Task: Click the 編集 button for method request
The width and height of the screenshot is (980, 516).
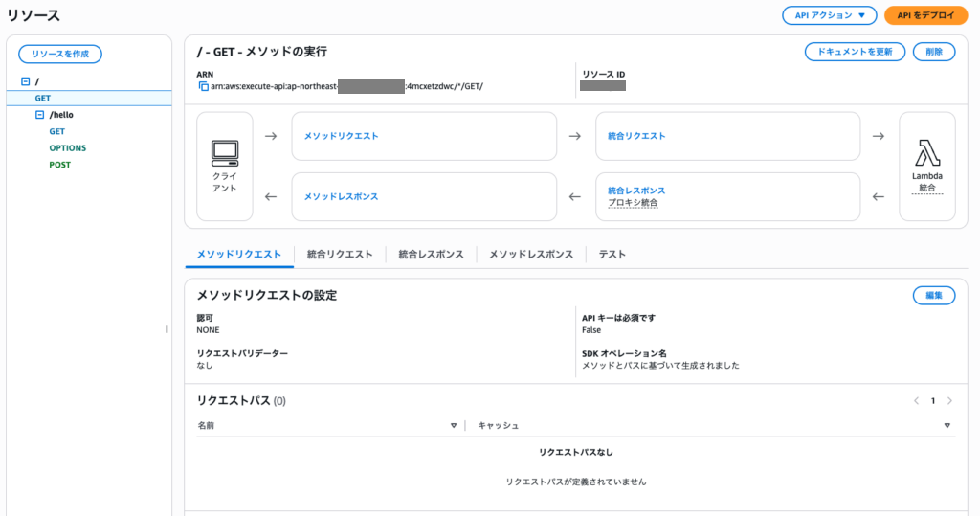Action: (933, 296)
